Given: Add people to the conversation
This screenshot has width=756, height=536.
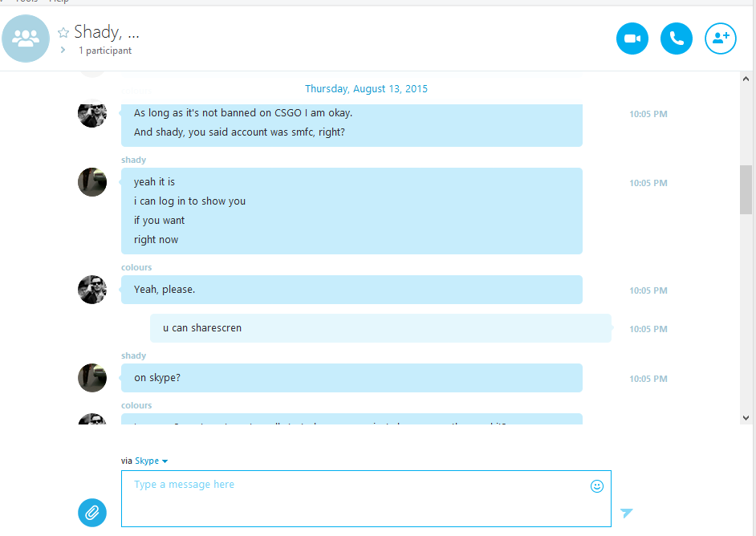Looking at the screenshot, I should [721, 39].
